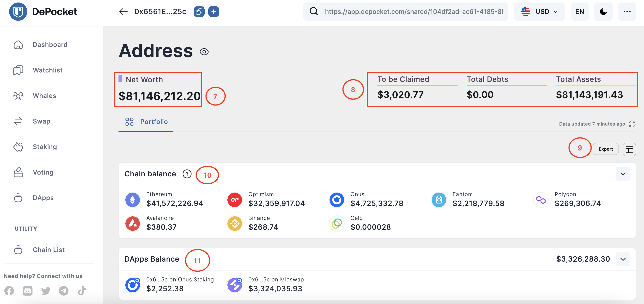The width and height of the screenshot is (644, 304).
Task: Open Discord social link
Action: [28, 291]
